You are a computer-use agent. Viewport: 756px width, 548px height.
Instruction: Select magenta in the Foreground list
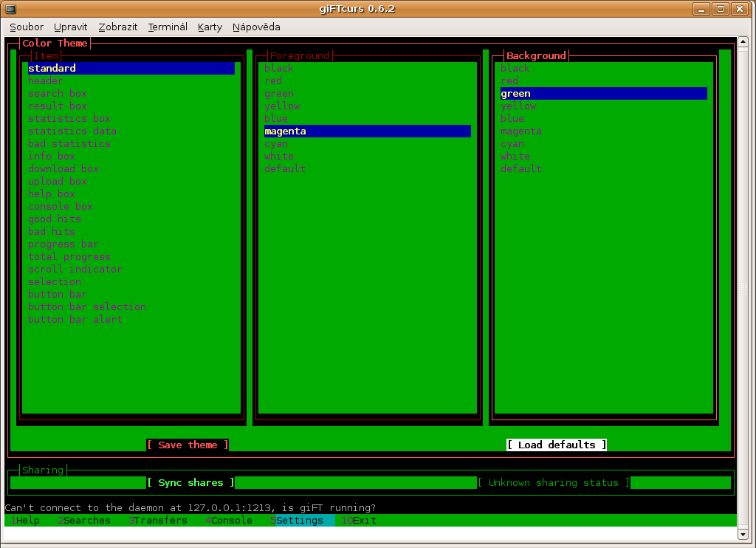[368, 131]
